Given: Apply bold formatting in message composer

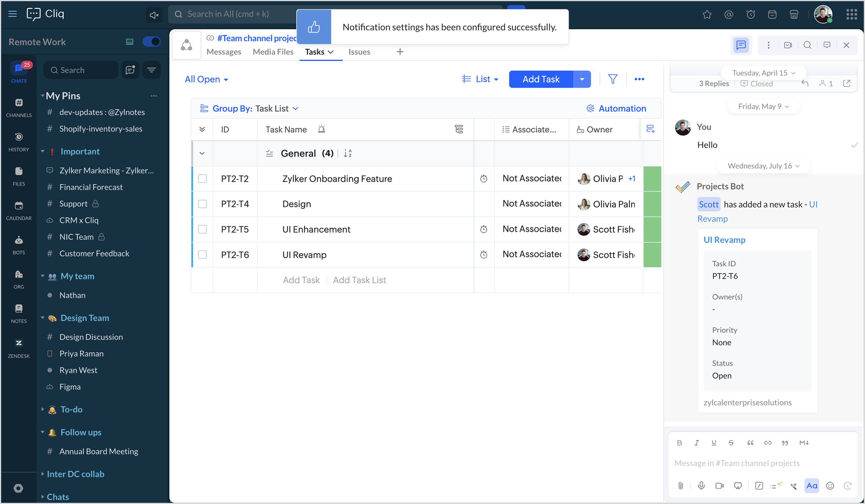Looking at the screenshot, I should point(679,443).
